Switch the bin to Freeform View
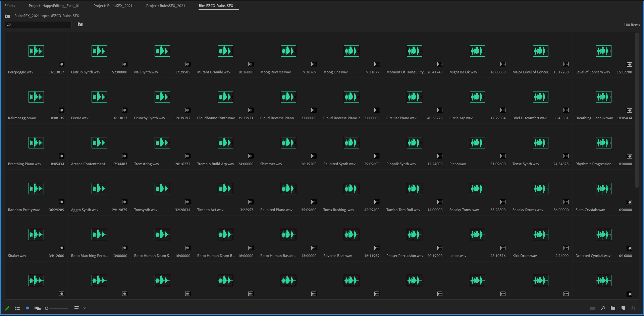 (x=38, y=308)
